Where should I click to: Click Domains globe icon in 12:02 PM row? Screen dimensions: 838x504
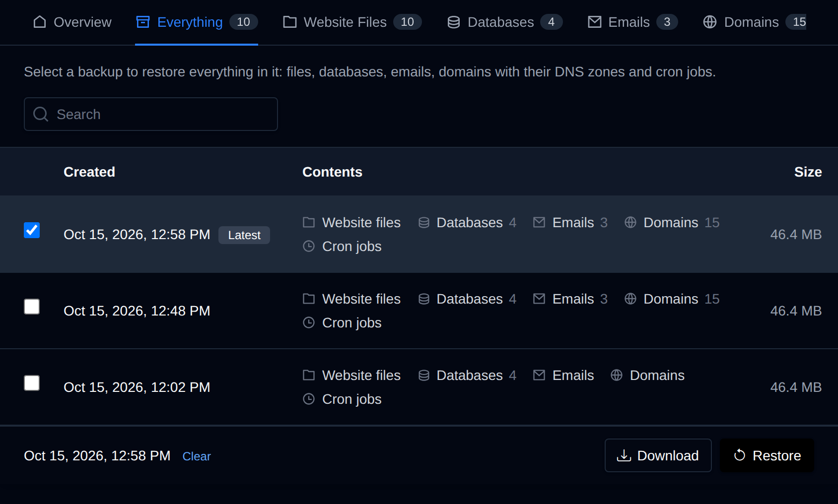pyautogui.click(x=617, y=375)
